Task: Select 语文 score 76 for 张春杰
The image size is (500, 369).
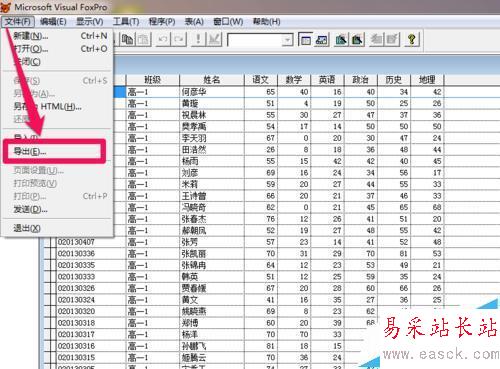Action: tap(261, 219)
